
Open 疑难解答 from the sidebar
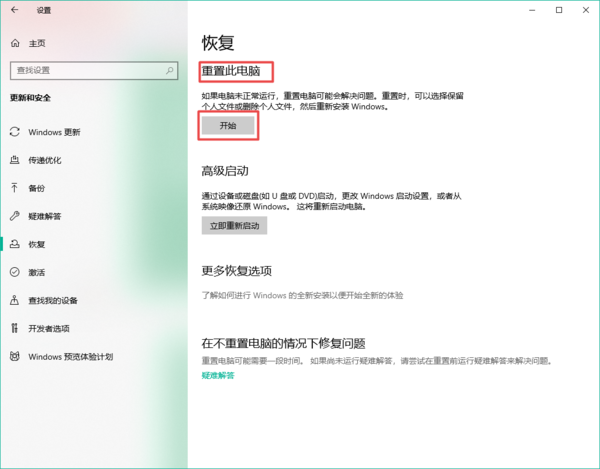45,217
